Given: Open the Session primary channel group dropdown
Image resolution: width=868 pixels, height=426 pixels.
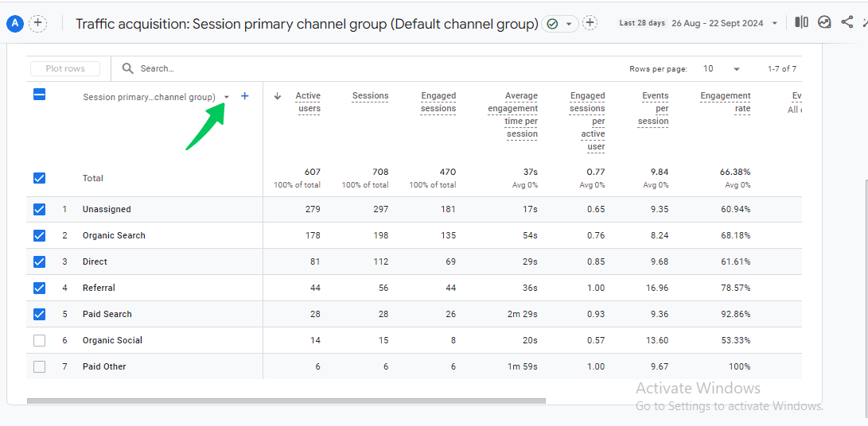Looking at the screenshot, I should 227,98.
